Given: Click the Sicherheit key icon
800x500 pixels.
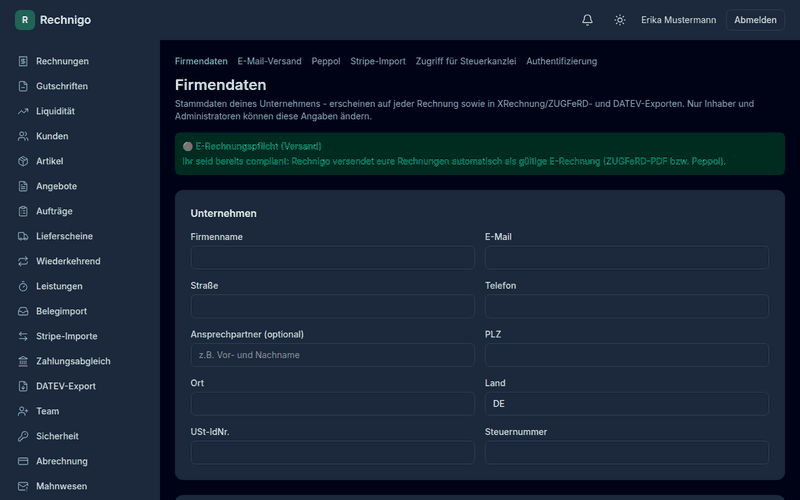Looking at the screenshot, I should (23, 436).
